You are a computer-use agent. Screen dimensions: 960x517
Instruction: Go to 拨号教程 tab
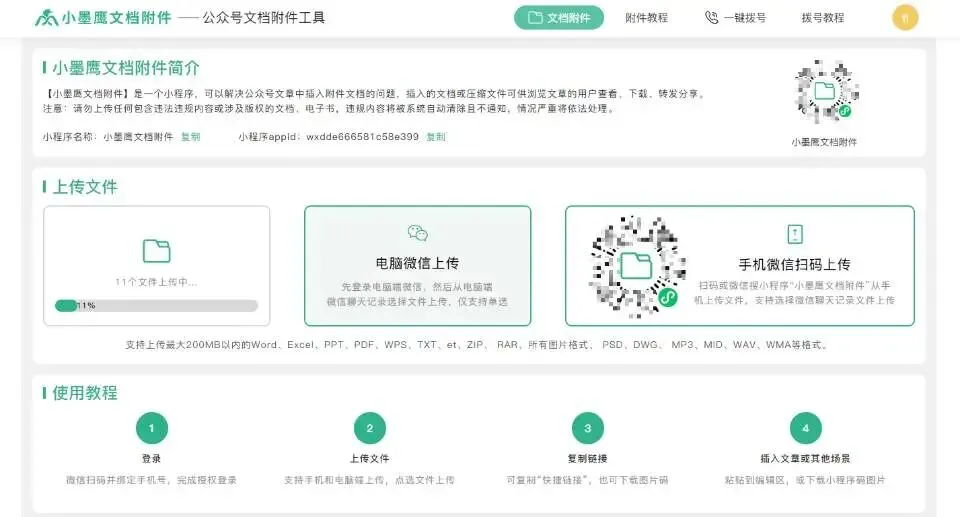point(823,18)
